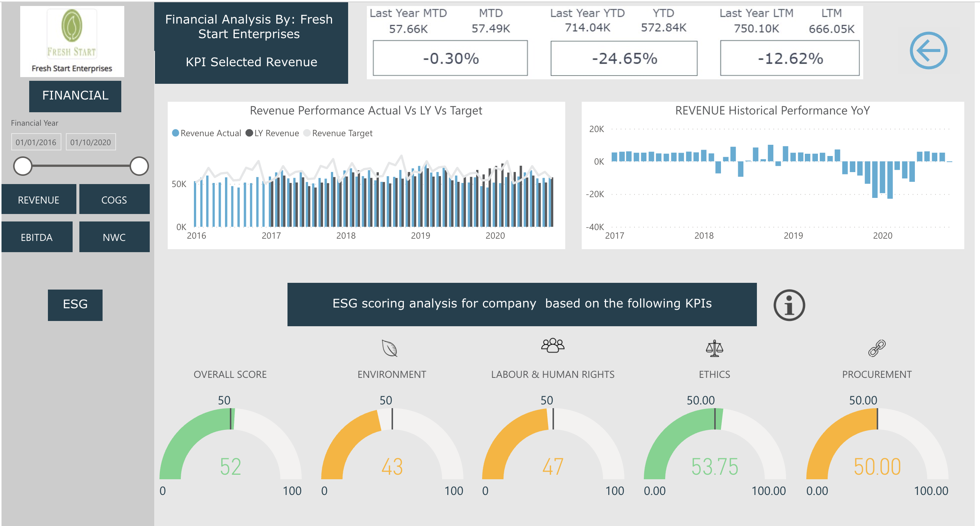This screenshot has height=526, width=980.
Task: Click the Environment leaf icon
Action: [389, 348]
